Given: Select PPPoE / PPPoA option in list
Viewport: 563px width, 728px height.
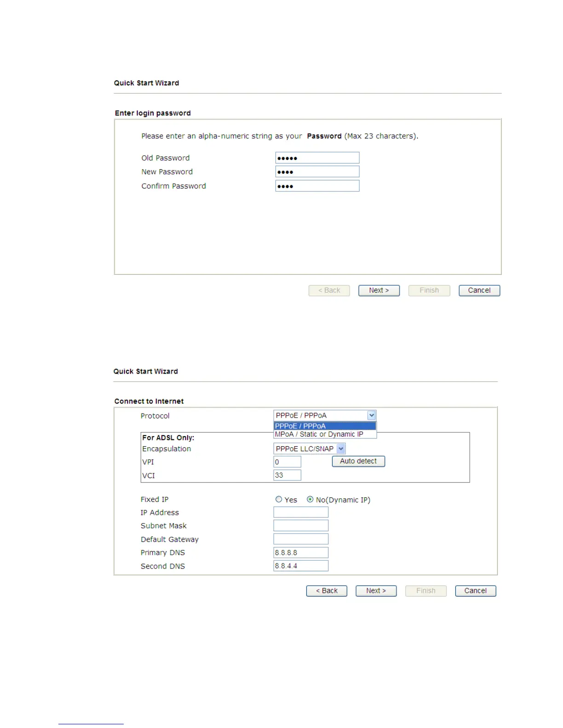Looking at the screenshot, I should [x=325, y=426].
